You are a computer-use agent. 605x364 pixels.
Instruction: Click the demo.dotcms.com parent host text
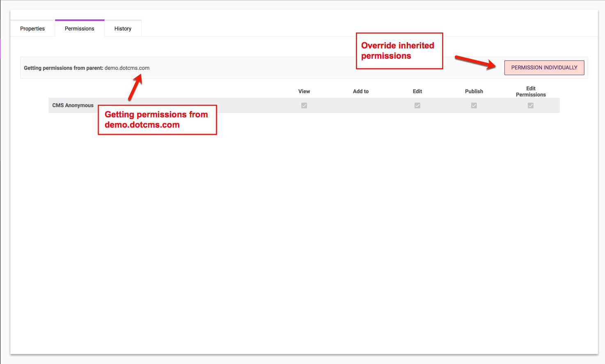127,68
